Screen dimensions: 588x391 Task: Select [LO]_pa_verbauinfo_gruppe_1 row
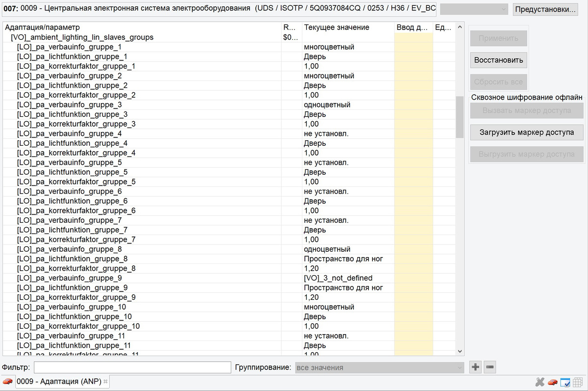point(229,47)
